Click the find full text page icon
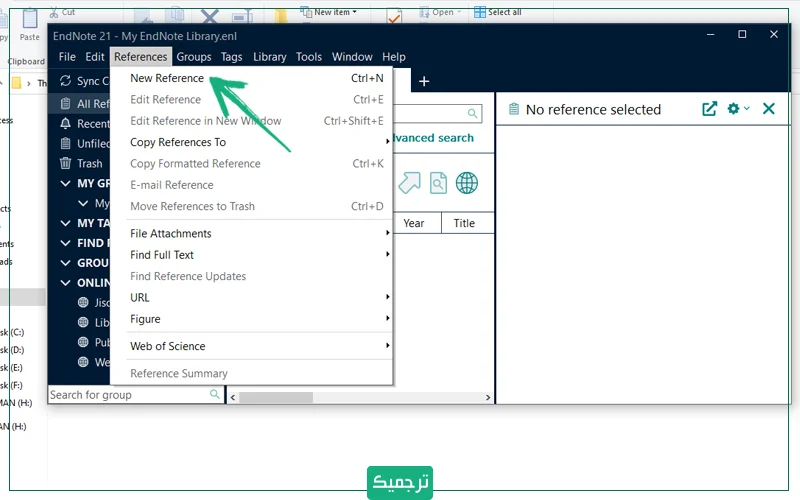The width and height of the screenshot is (800, 500). 438,182
